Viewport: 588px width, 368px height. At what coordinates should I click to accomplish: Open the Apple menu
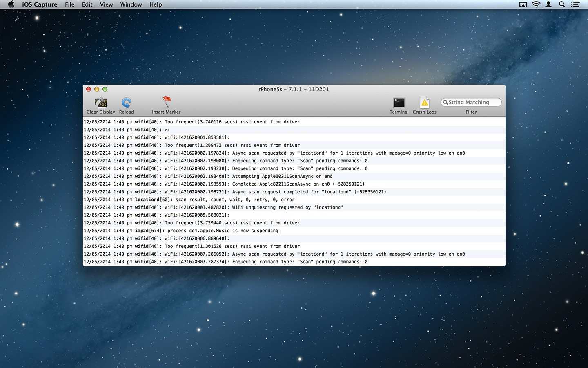(x=11, y=4)
